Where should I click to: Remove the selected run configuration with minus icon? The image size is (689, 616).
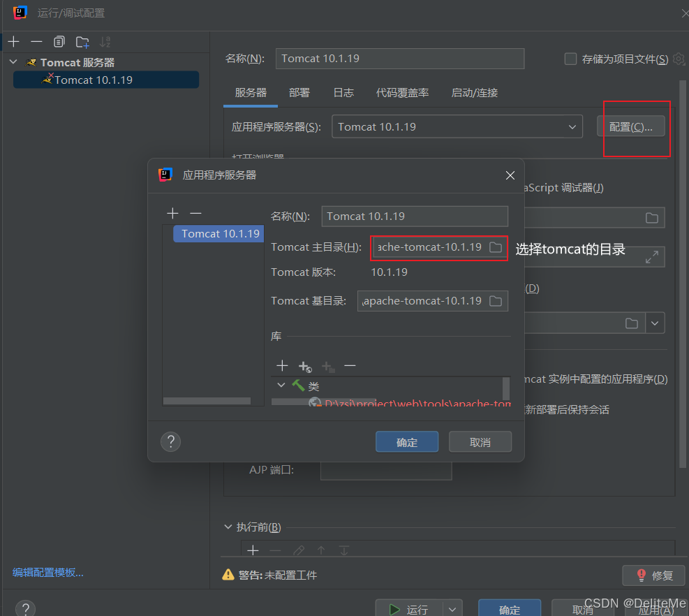pos(36,42)
